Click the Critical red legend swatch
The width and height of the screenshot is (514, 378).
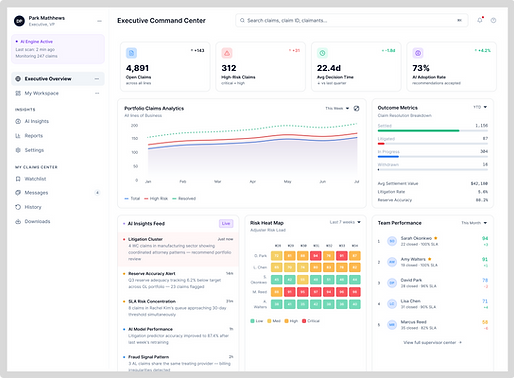[304, 321]
